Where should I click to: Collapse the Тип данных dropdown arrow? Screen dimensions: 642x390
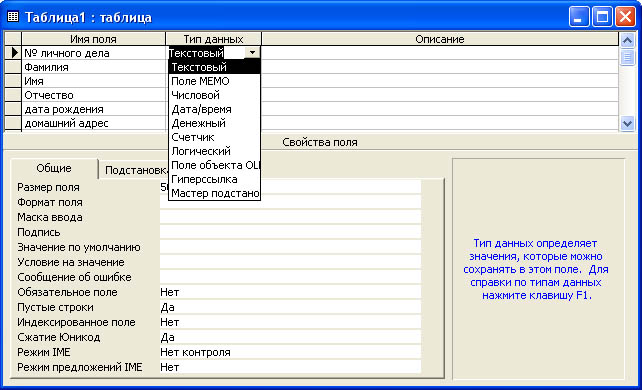pos(252,52)
